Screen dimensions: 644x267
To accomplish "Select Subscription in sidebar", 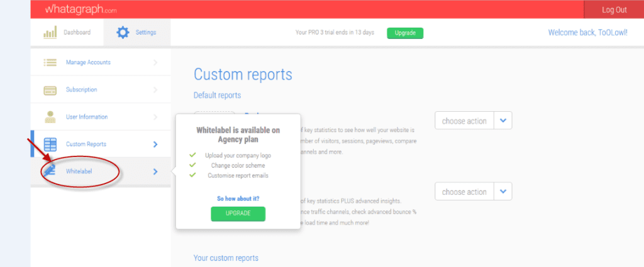I will tap(101, 89).
